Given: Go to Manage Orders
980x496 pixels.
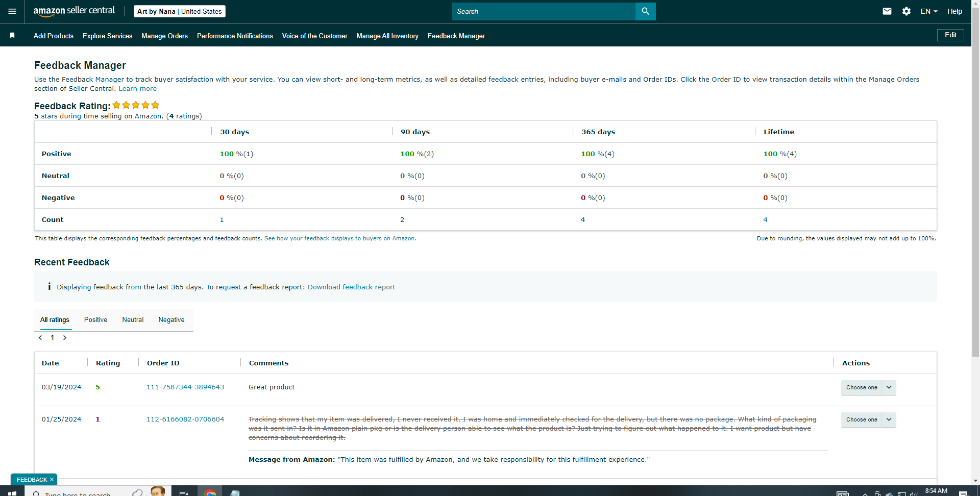Looking at the screenshot, I should pyautogui.click(x=165, y=36).
